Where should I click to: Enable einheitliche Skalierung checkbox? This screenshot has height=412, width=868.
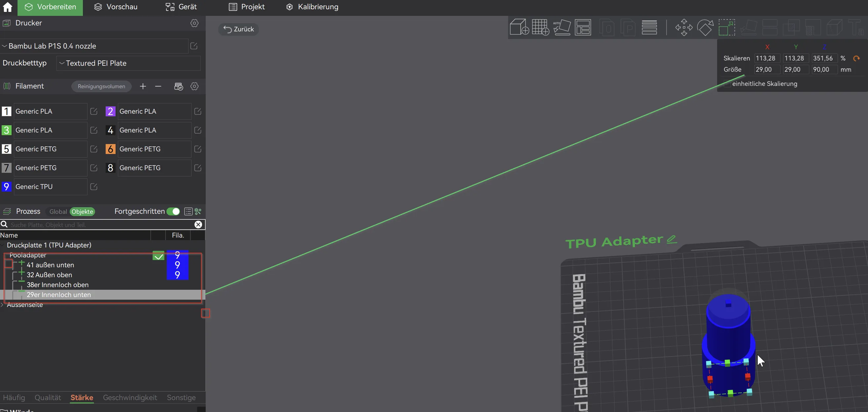[727, 84]
